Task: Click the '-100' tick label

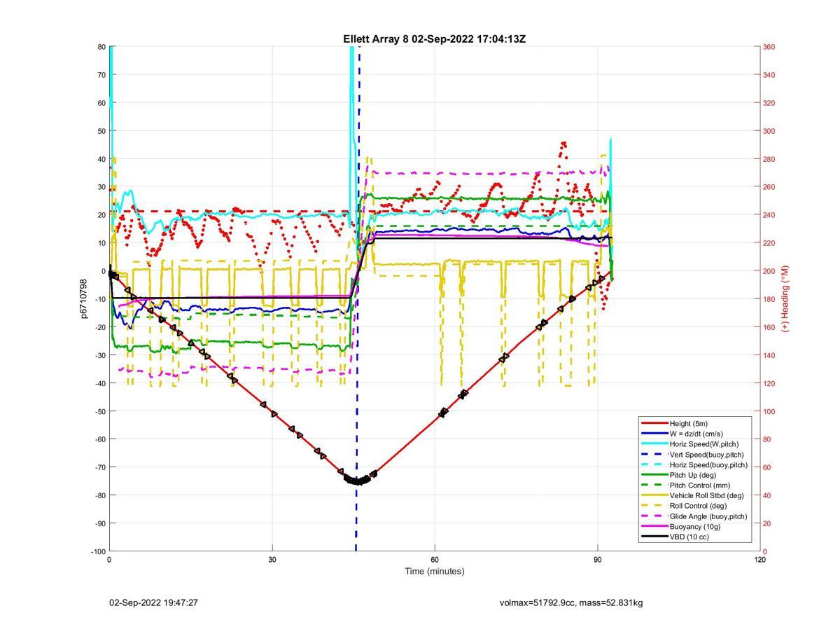Action: pyautogui.click(x=97, y=551)
